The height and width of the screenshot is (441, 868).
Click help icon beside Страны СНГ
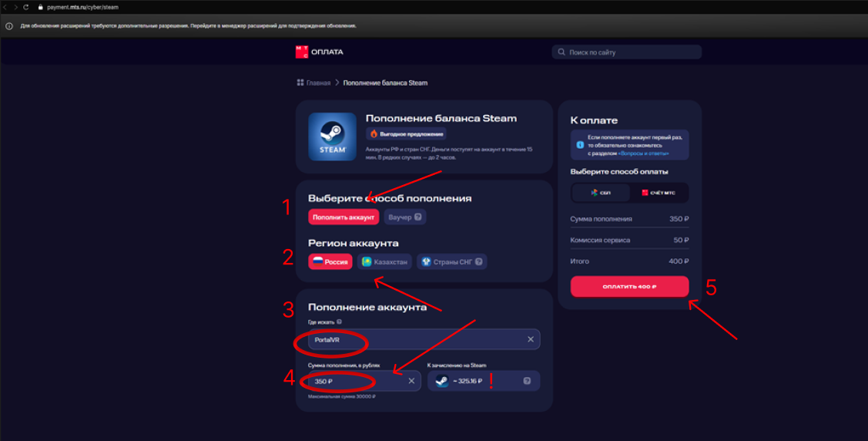point(479,262)
